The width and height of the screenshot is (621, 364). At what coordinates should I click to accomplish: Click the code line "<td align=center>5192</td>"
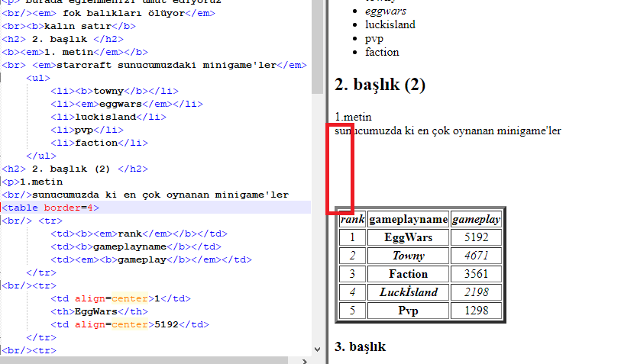click(x=130, y=325)
